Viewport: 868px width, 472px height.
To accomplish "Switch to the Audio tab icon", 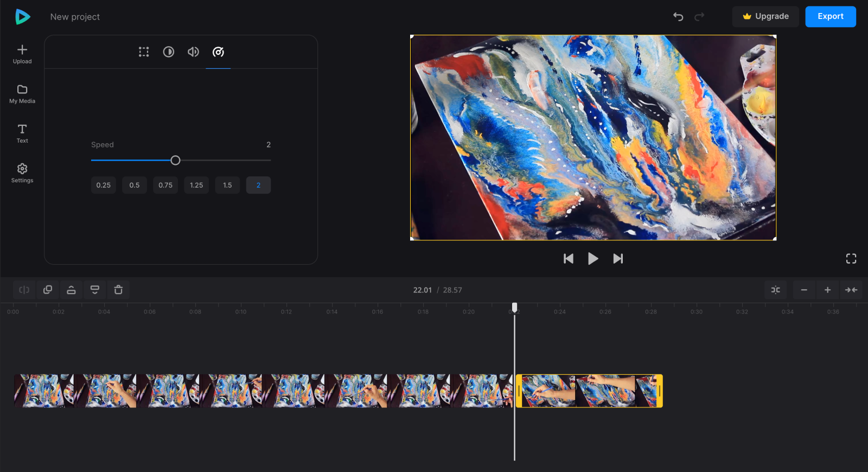I will coord(193,52).
